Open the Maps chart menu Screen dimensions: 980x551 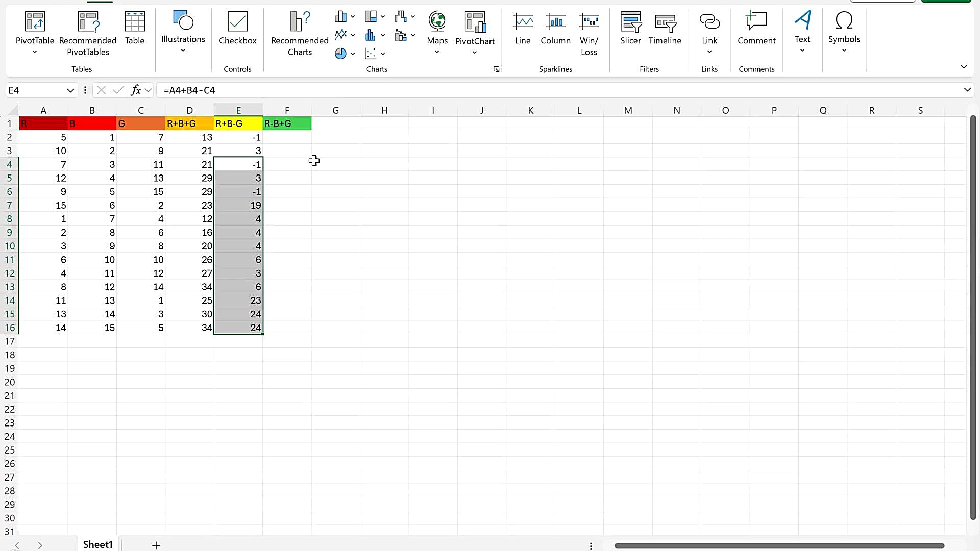[x=437, y=33]
